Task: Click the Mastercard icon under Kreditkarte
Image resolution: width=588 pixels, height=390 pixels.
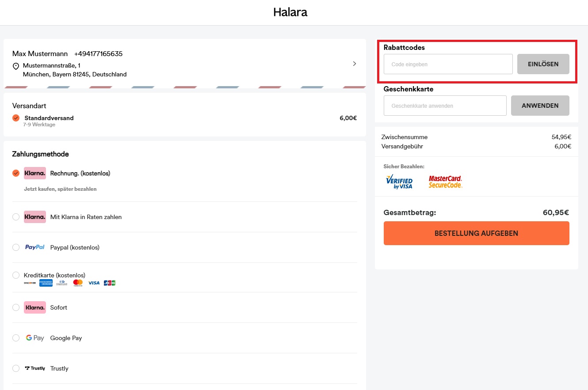Action: (78, 283)
